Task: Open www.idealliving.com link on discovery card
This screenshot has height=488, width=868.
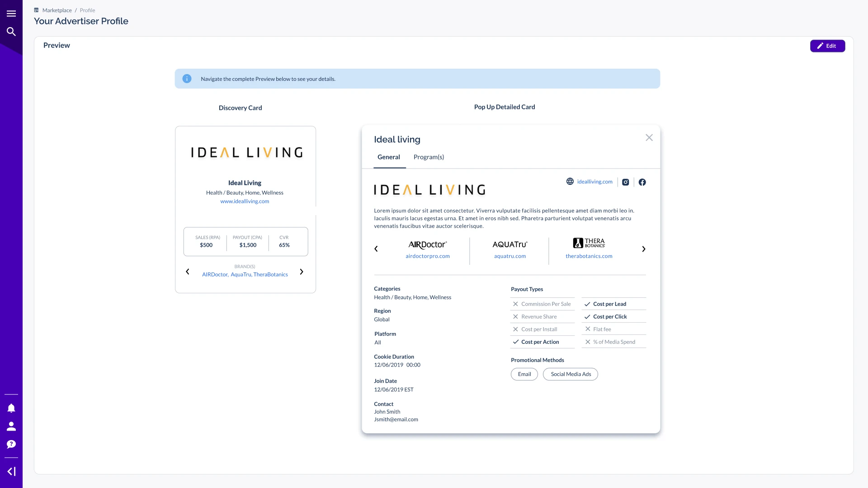Action: click(245, 202)
